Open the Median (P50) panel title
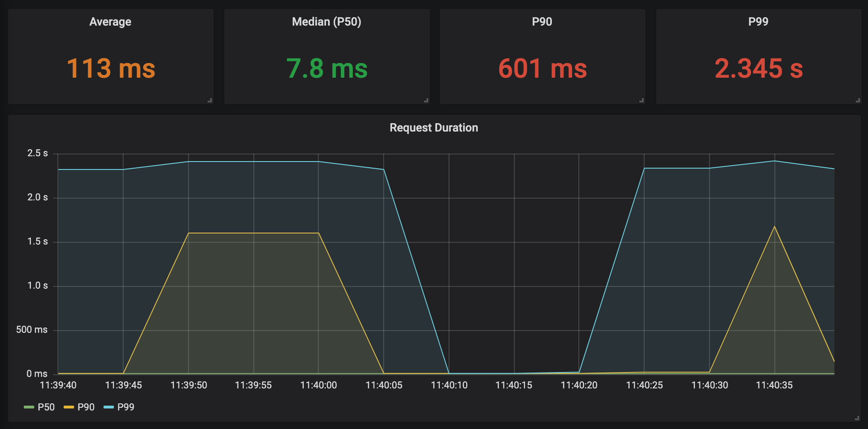Screen dimensions: 868x429 327,22
